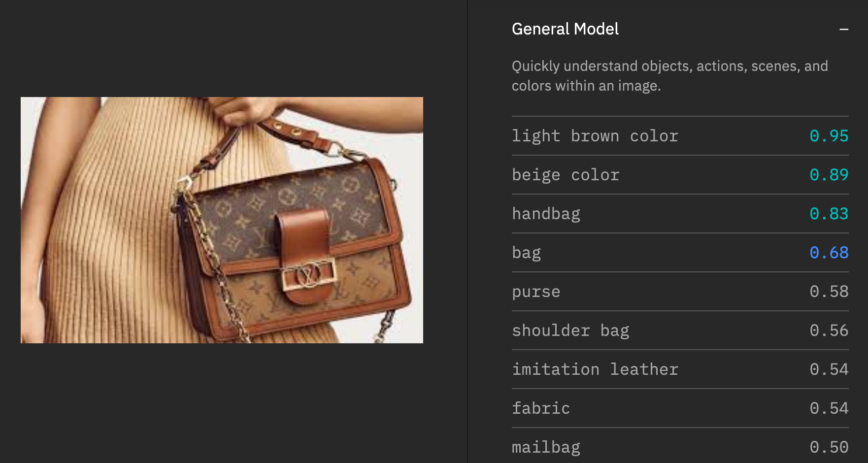This screenshot has height=463, width=868.
Task: Click the 'beige color' prediction row
Action: 680,175
